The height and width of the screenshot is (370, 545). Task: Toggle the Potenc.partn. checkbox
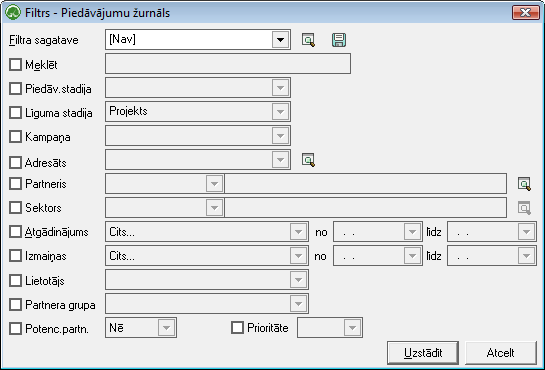point(15,328)
